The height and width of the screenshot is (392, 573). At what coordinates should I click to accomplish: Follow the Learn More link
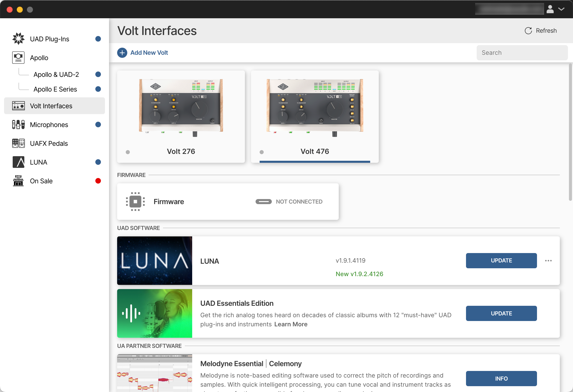291,324
